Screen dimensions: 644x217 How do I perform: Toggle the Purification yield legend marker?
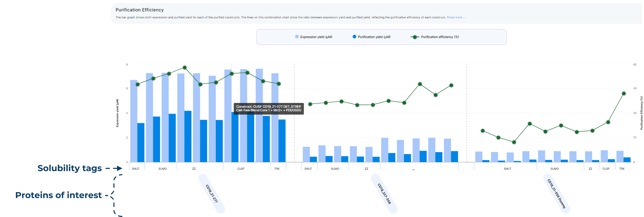[354, 37]
